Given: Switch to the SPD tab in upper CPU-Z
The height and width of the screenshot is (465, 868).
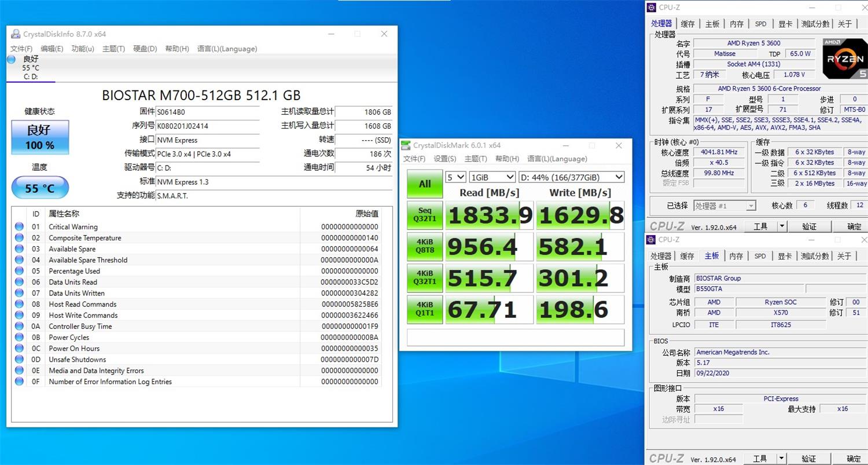Looking at the screenshot, I should [760, 24].
